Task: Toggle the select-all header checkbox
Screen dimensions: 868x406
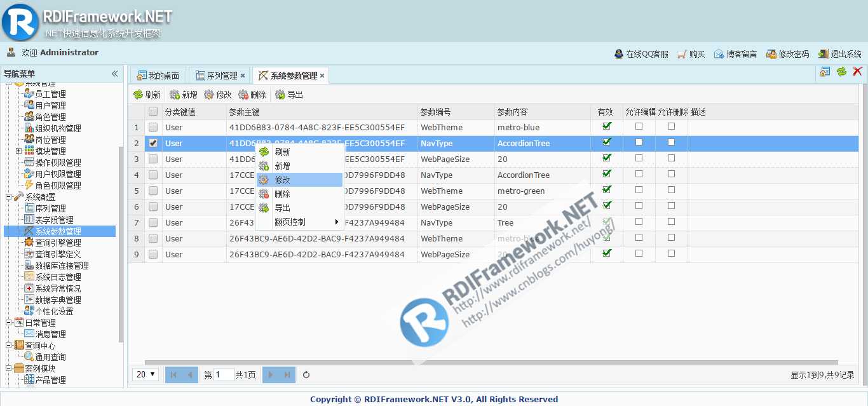Action: [x=153, y=111]
